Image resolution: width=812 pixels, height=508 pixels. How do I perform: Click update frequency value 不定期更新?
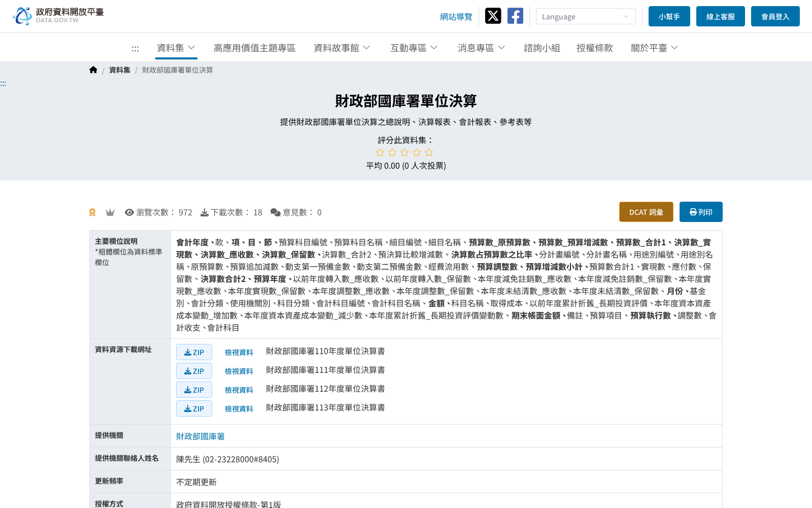point(196,482)
